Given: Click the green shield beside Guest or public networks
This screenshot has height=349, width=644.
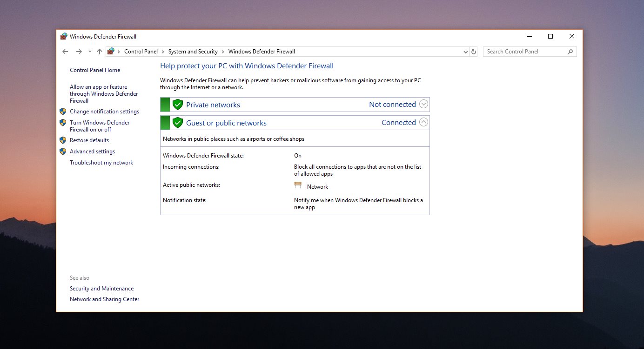Looking at the screenshot, I should (177, 123).
